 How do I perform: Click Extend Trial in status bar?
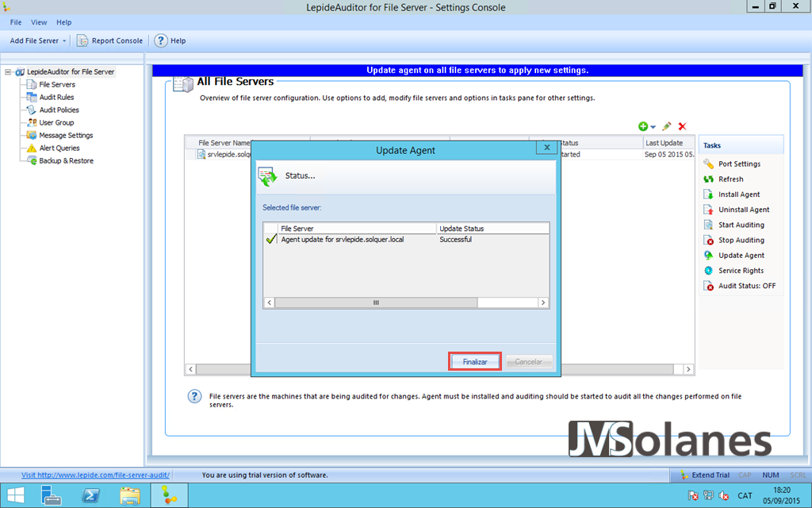tap(705, 475)
